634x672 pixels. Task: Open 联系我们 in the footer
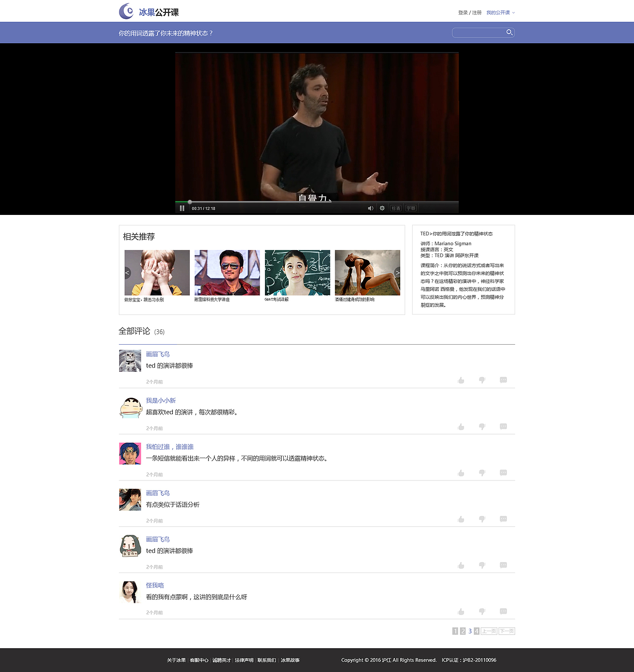pyautogui.click(x=267, y=660)
